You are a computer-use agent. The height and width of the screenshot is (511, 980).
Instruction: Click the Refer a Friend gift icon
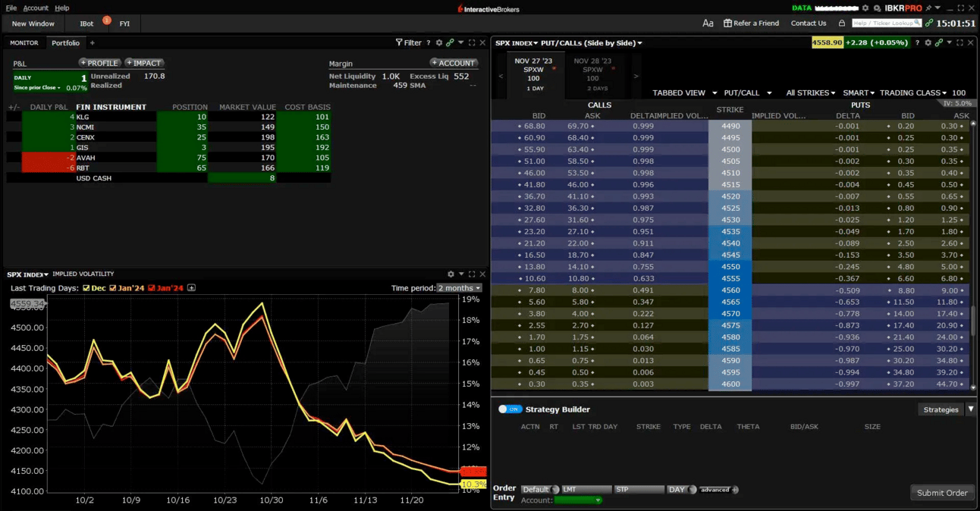[x=727, y=24]
